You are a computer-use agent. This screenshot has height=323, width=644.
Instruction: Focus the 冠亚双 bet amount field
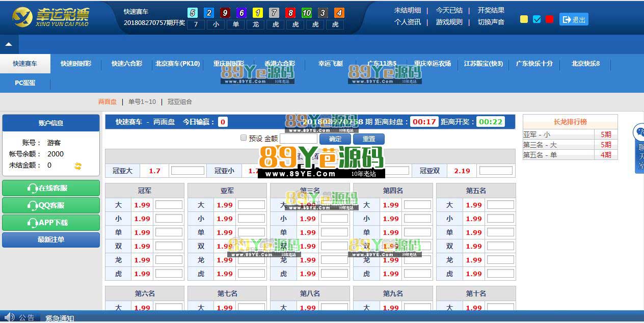pyautogui.click(x=496, y=171)
